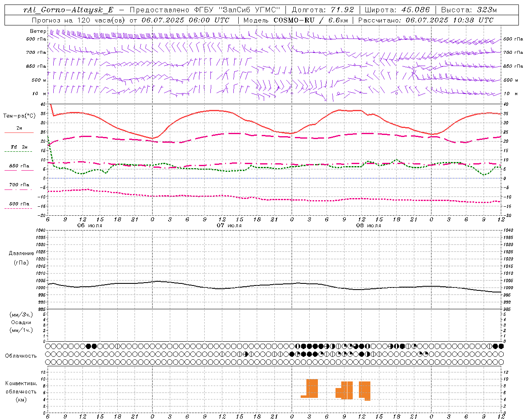525x420 pixels.
Task: Click the (мм/3ч.) precipitation unit label
Action: [x=21, y=315]
